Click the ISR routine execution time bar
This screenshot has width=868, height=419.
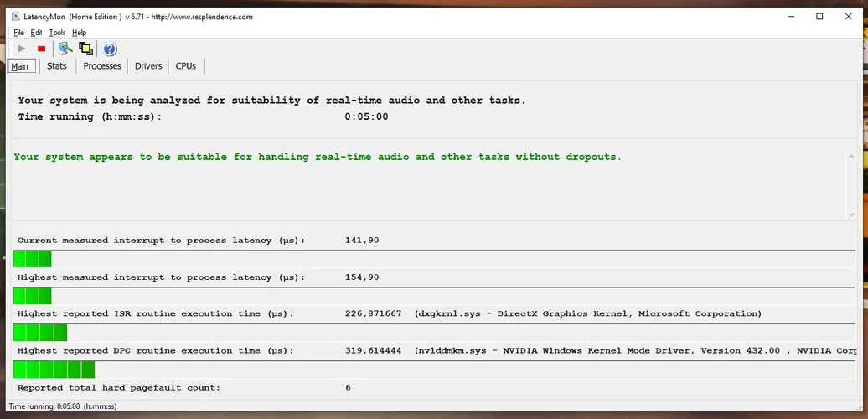40,333
